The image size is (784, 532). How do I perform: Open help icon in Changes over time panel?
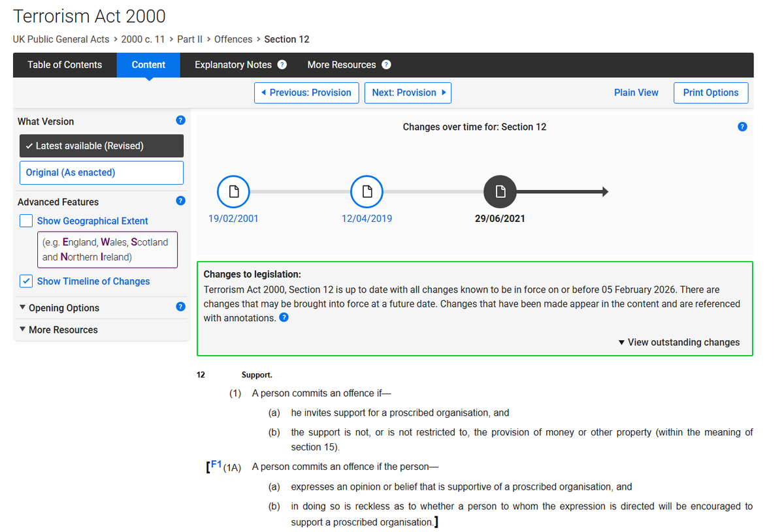(x=742, y=127)
